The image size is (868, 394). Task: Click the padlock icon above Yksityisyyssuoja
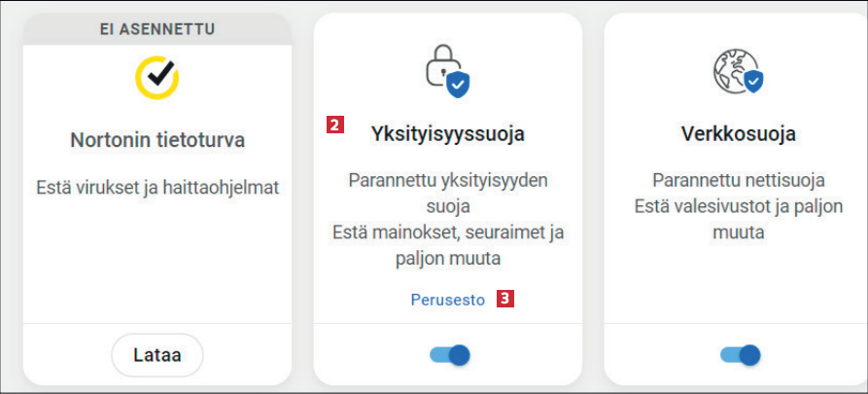point(439,69)
